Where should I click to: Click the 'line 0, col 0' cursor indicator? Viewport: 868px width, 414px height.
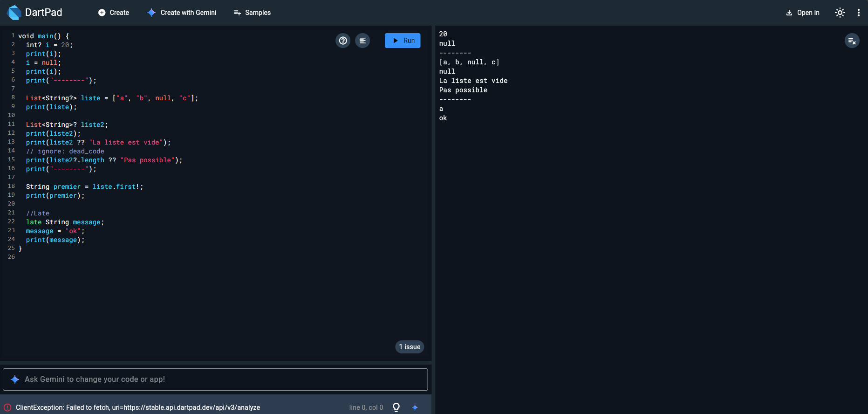pyautogui.click(x=366, y=407)
